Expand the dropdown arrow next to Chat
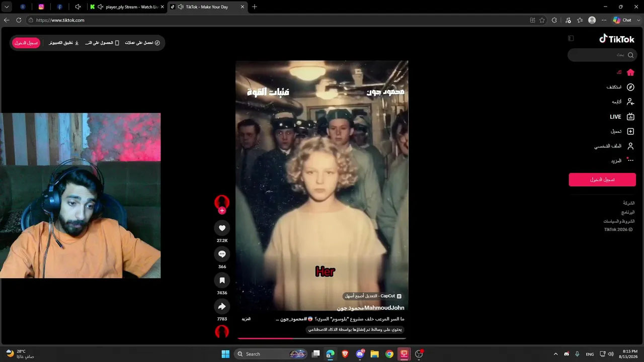644x362 pixels. [x=638, y=20]
